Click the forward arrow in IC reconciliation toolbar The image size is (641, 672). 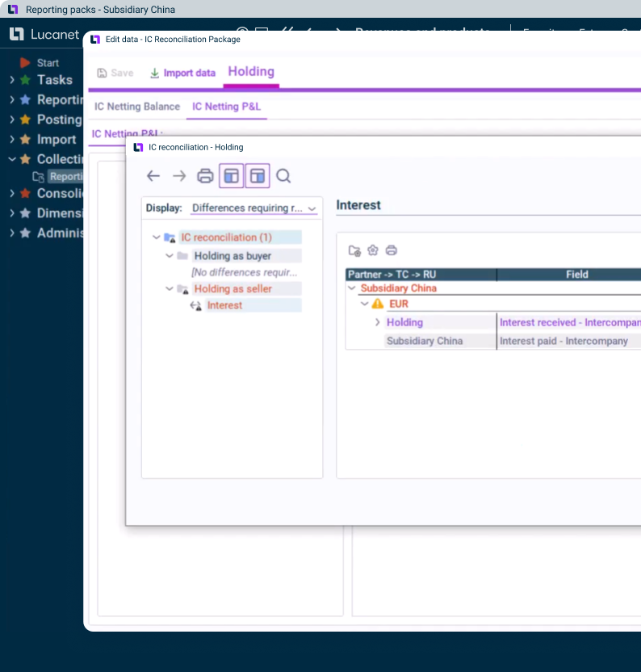click(179, 176)
